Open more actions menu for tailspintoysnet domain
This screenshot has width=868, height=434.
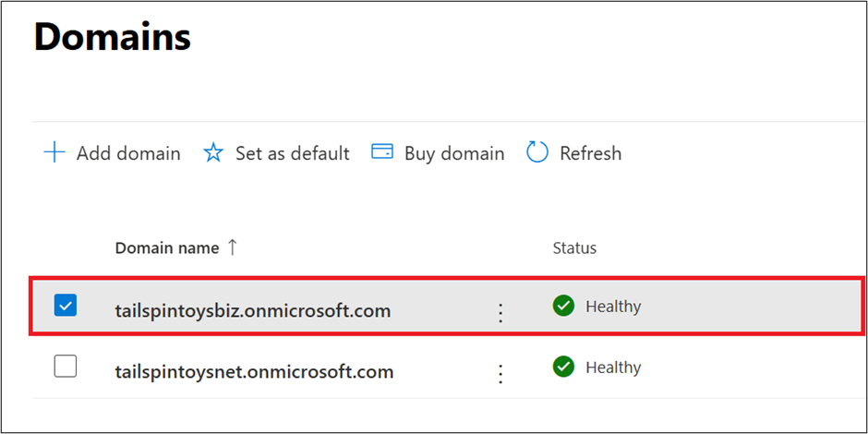pos(500,373)
